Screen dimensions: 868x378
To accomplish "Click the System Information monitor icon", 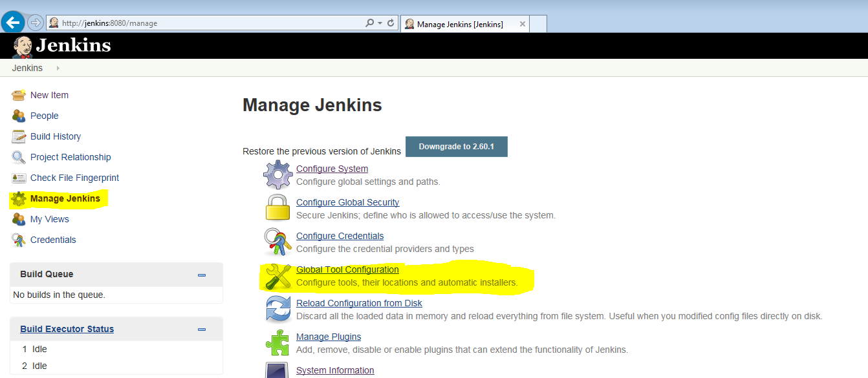I will pos(278,370).
